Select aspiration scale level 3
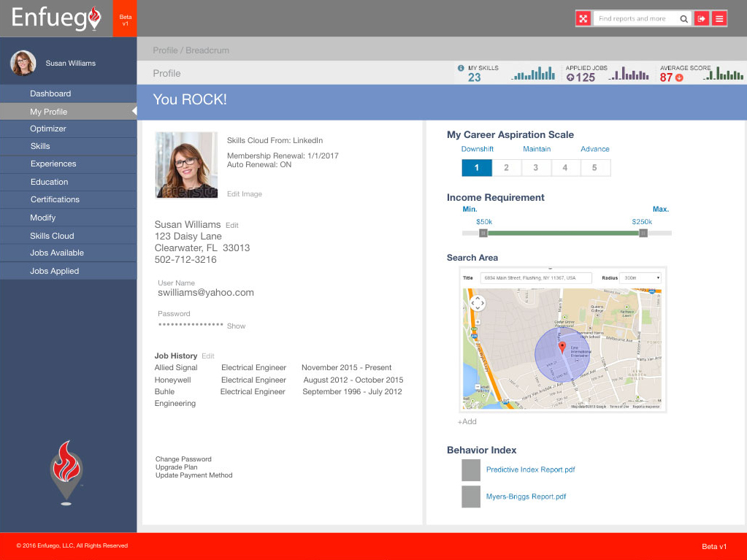The image size is (747, 560). pyautogui.click(x=535, y=168)
